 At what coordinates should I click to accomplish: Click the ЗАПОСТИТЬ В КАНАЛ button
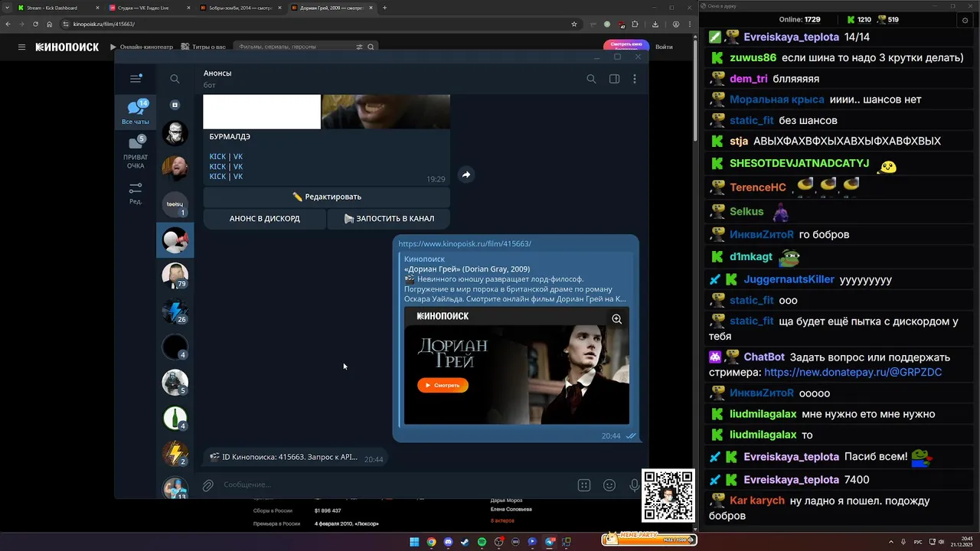388,218
